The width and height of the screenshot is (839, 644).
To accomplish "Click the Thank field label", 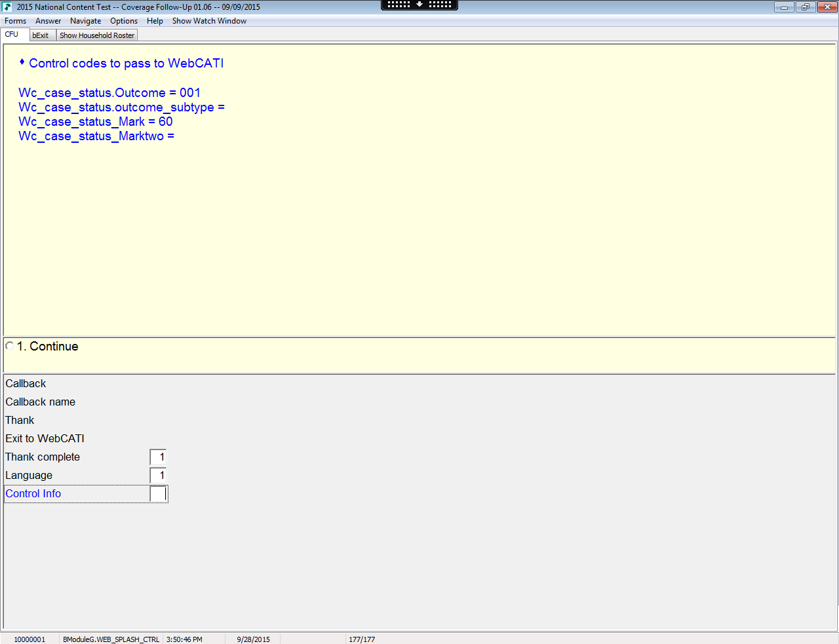I will tap(20, 420).
